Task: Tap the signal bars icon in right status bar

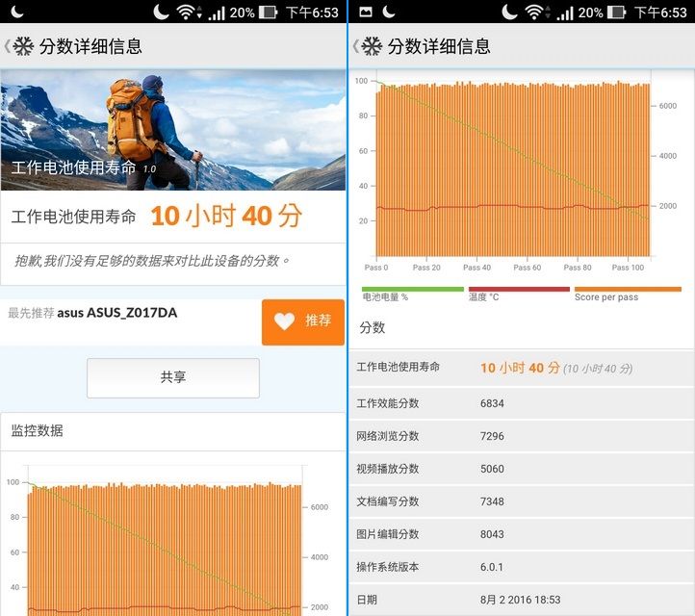Action: point(565,13)
